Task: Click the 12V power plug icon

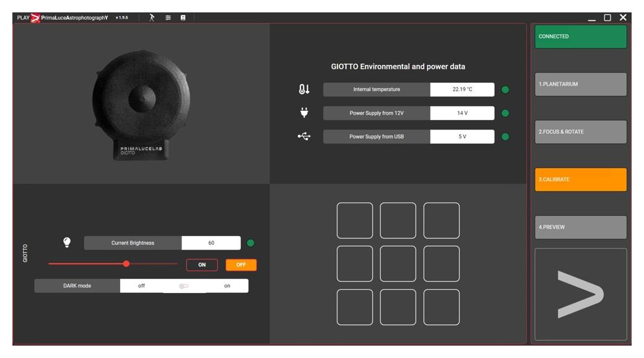Action: pos(304,113)
